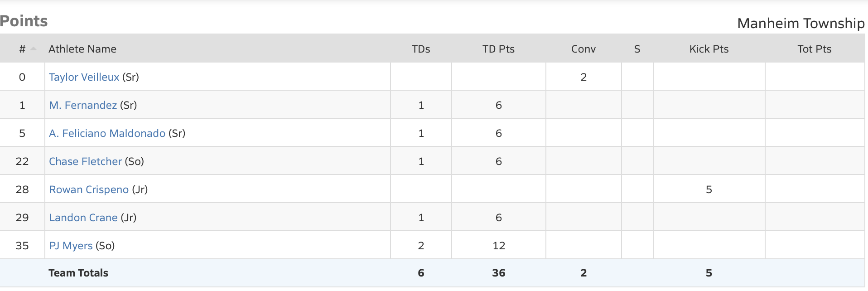Viewport: 868px width, 291px height.
Task: Sort table by Conv column
Action: point(583,49)
